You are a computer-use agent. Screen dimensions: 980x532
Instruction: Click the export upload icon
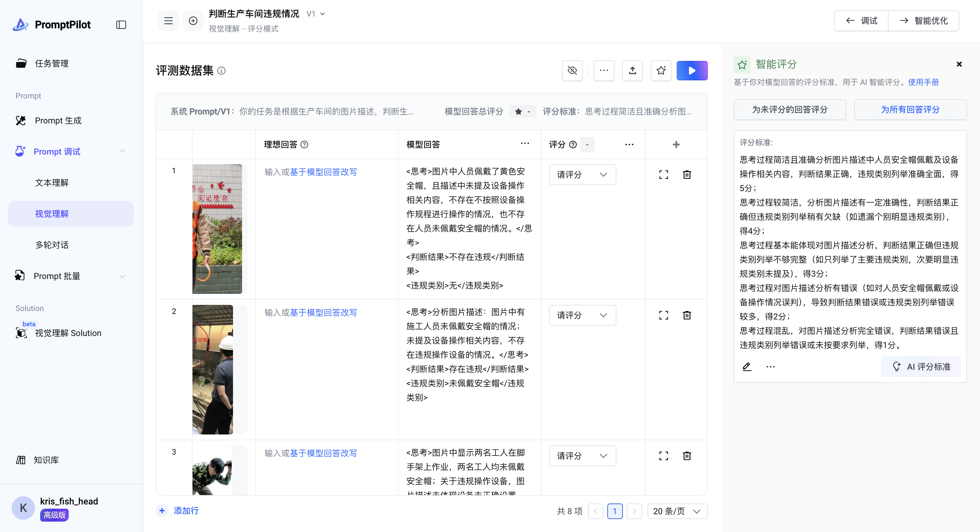point(632,71)
